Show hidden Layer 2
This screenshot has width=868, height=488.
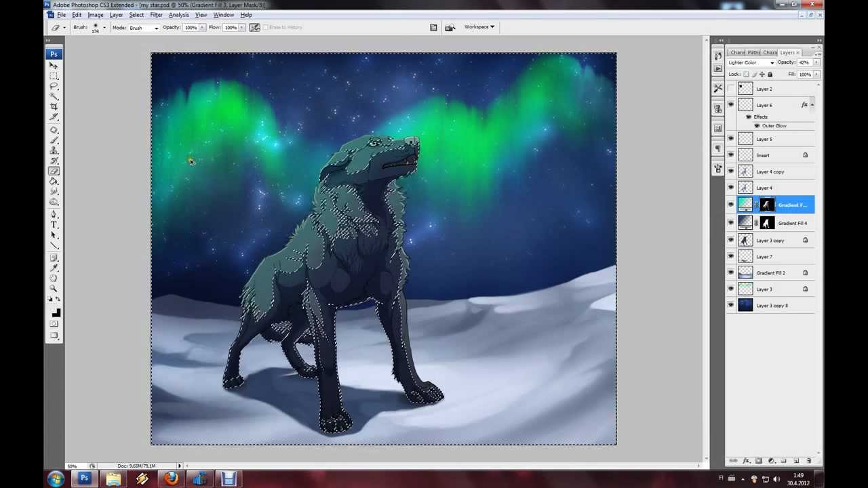(731, 89)
